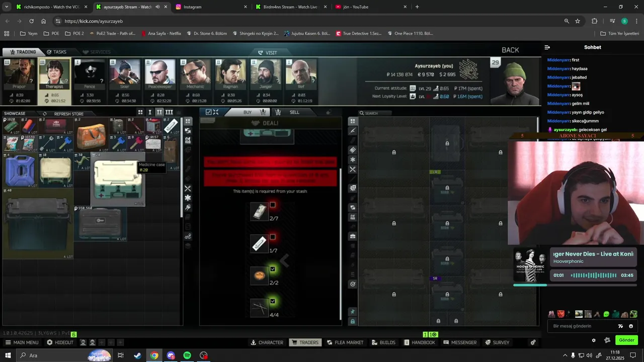The image size is (644, 362).
Task: Switch to the TASKS tab
Action: pos(56,52)
